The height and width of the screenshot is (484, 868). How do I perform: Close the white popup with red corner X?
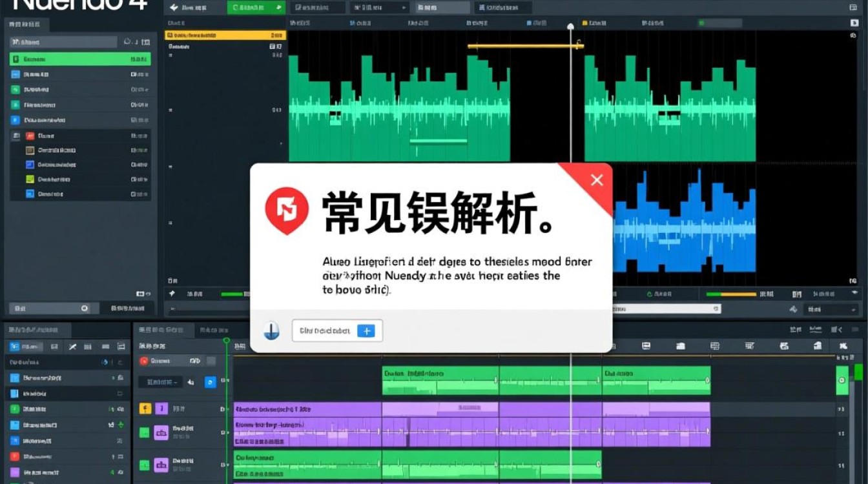tap(597, 180)
